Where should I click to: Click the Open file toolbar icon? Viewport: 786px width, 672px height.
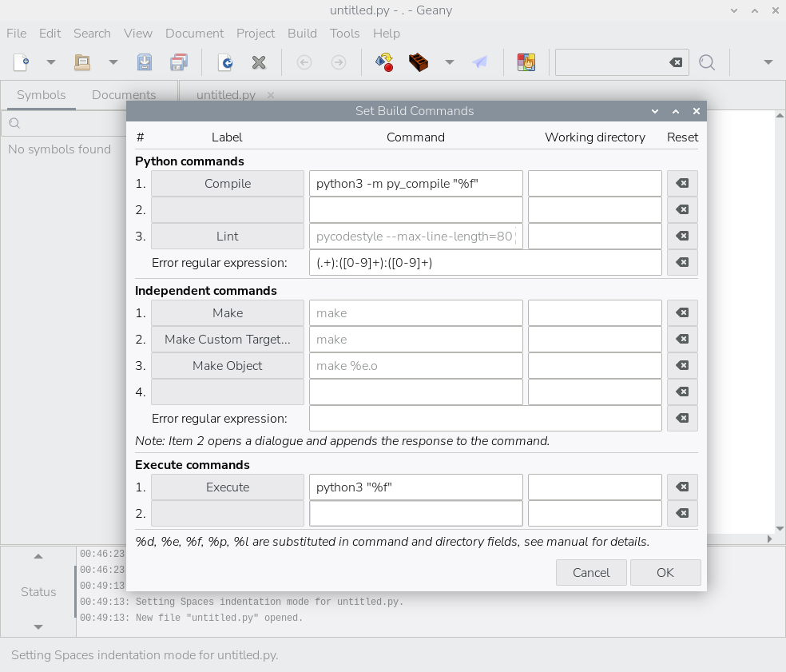pos(82,62)
